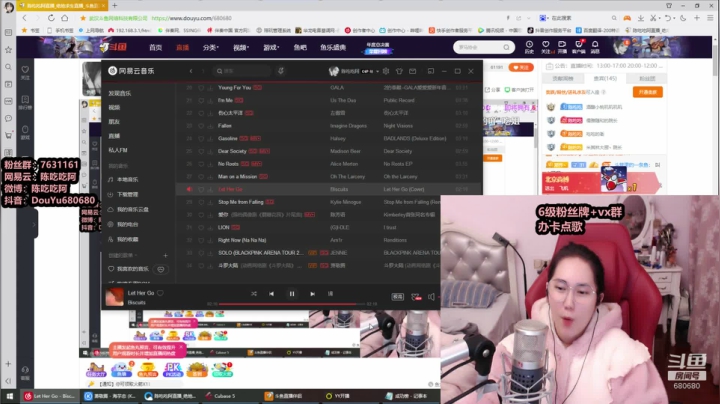This screenshot has width=720, height=404.
Task: Open Douyu watch history clock icon
Action: tap(529, 46)
